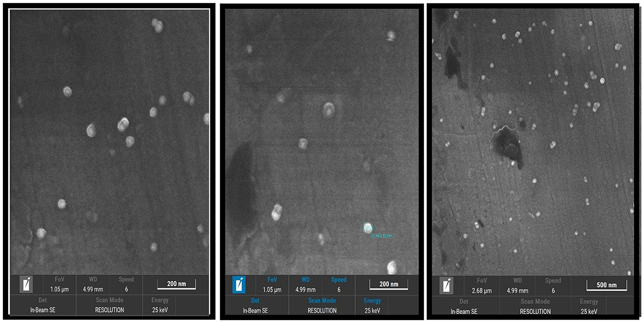Screen dimensions: 644x323
Task: Select the Speed value "6" in the right SEM panel
Action: (x=553, y=291)
